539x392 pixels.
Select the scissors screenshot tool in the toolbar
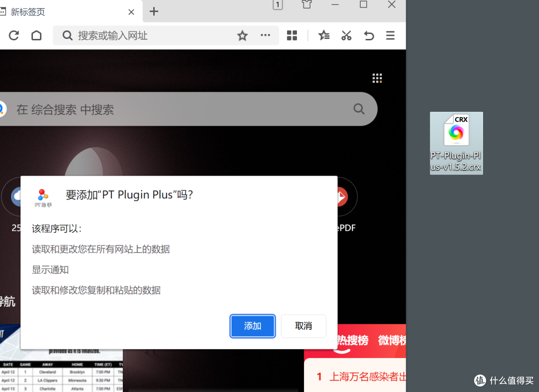pyautogui.click(x=346, y=35)
